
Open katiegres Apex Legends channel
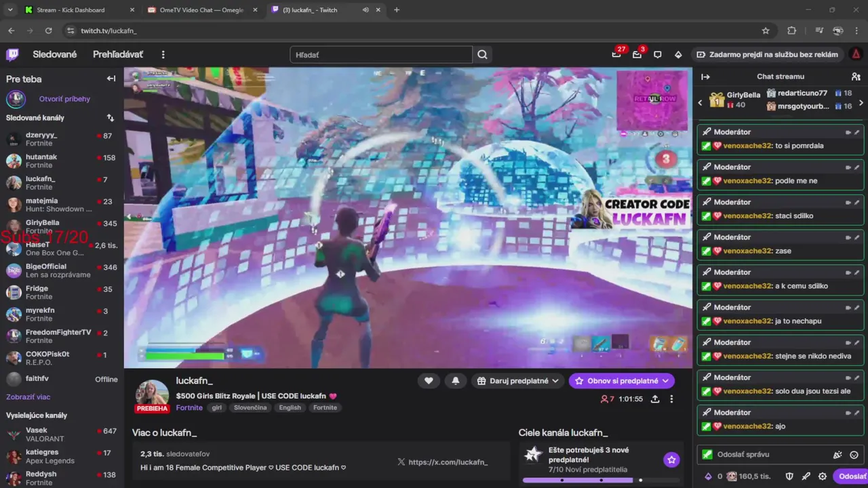point(62,456)
